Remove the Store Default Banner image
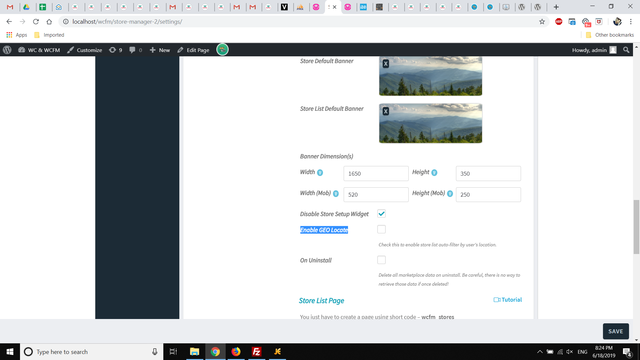Screen dimensions: 640x360 pyautogui.click(x=385, y=64)
